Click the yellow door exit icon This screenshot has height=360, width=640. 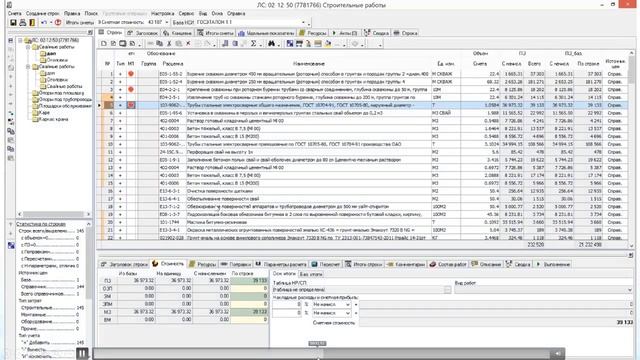coord(32,22)
